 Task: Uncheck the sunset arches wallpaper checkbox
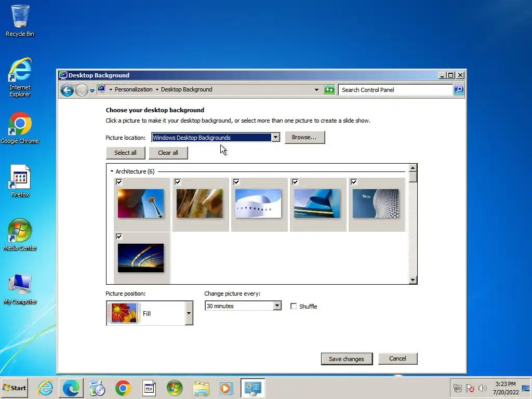[119, 236]
